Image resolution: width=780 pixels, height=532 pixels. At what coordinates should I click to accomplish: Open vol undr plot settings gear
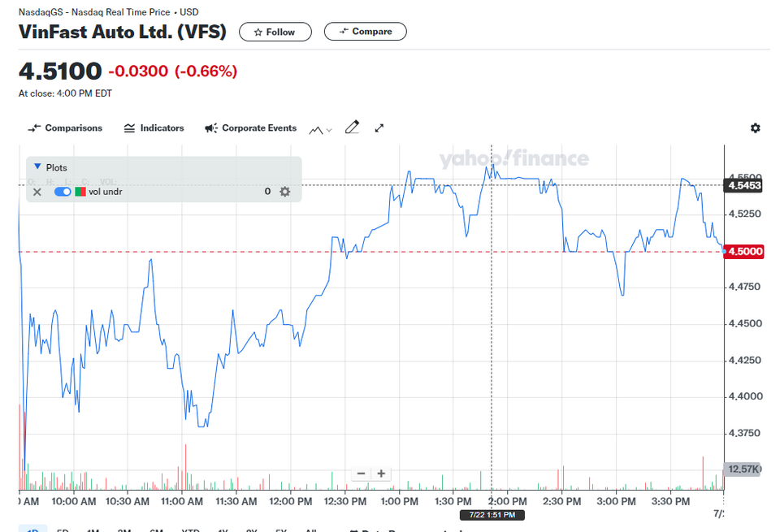pos(284,192)
